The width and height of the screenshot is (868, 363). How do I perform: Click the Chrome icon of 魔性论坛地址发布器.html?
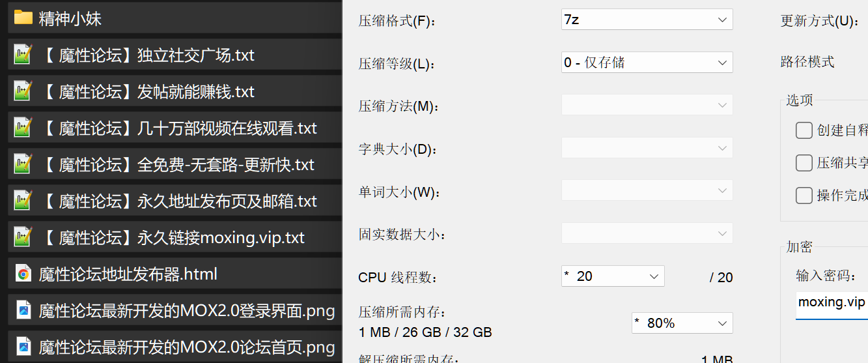coord(23,274)
